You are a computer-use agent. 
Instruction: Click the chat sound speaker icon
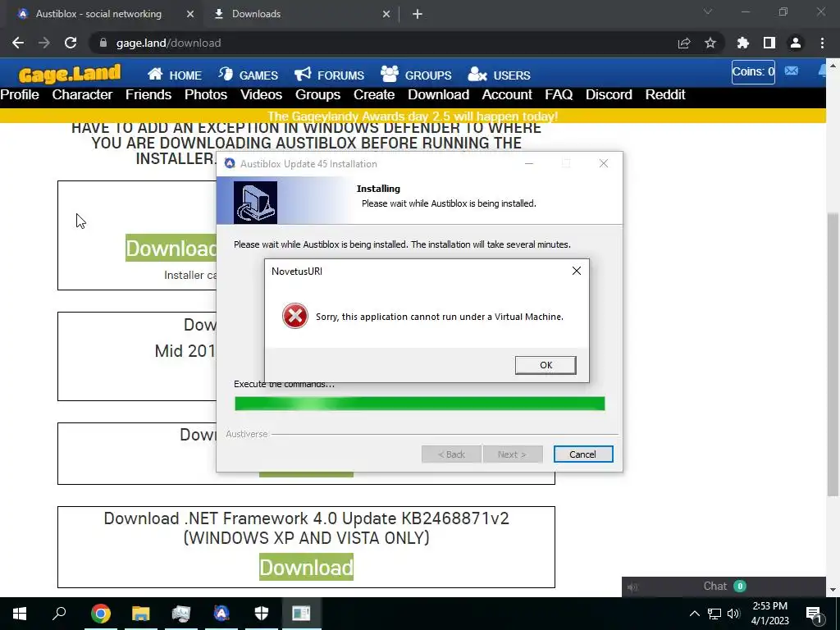point(632,587)
